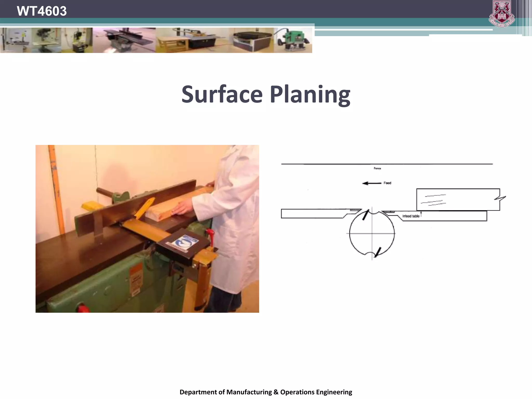Select the circular cutter block in diagram
532x399 pixels.
click(372, 233)
